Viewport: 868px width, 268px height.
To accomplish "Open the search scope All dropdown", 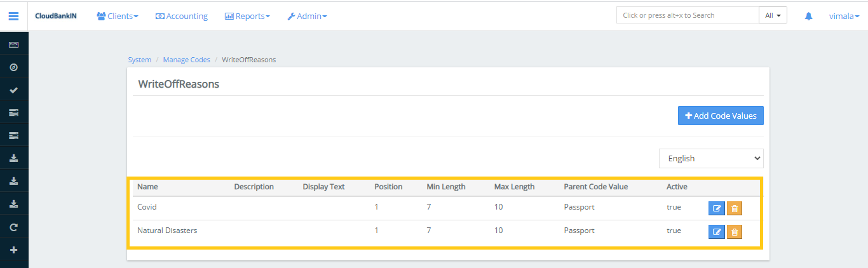I will [773, 15].
